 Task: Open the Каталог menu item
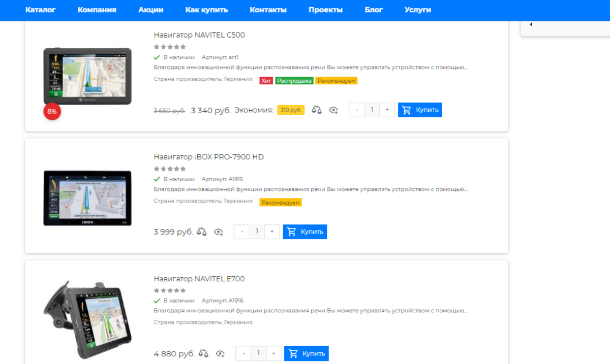click(x=41, y=10)
